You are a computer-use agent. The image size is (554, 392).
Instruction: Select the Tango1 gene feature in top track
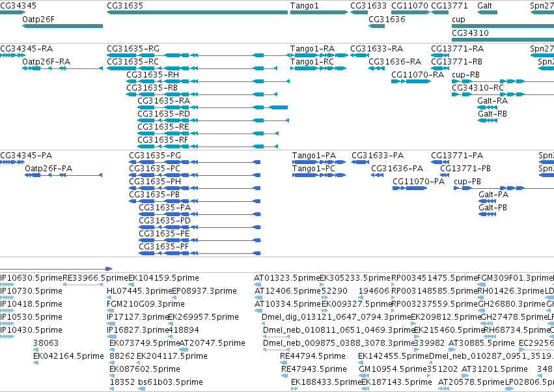point(320,12)
